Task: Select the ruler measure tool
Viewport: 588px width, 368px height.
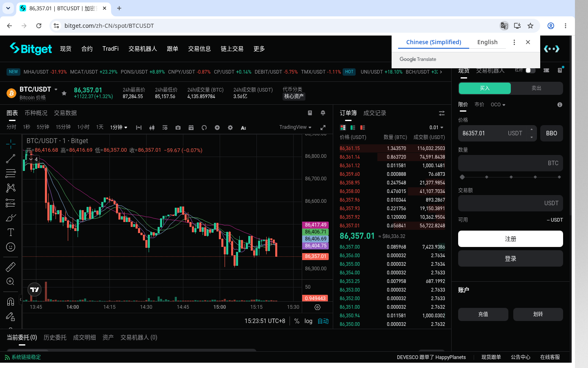Action: [x=11, y=267]
